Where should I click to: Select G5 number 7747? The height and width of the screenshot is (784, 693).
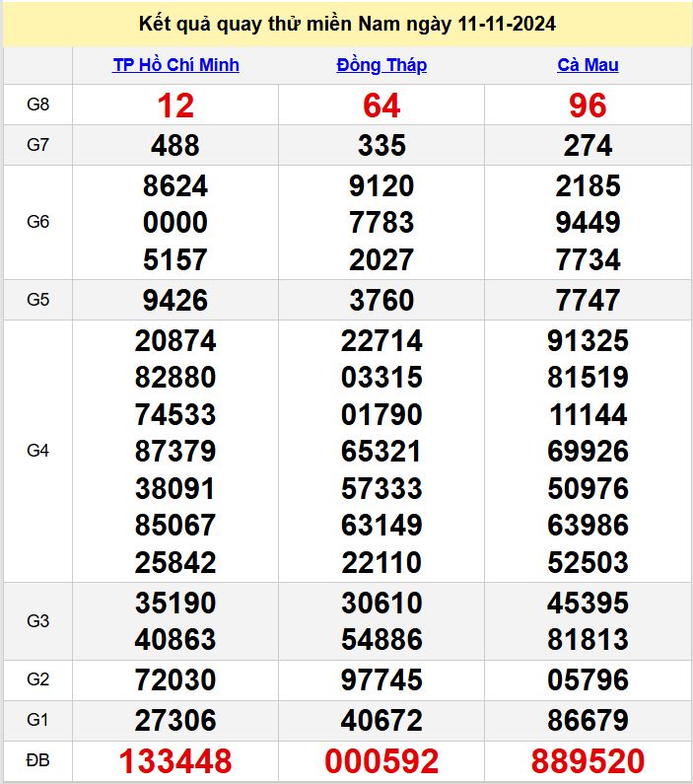point(589,301)
